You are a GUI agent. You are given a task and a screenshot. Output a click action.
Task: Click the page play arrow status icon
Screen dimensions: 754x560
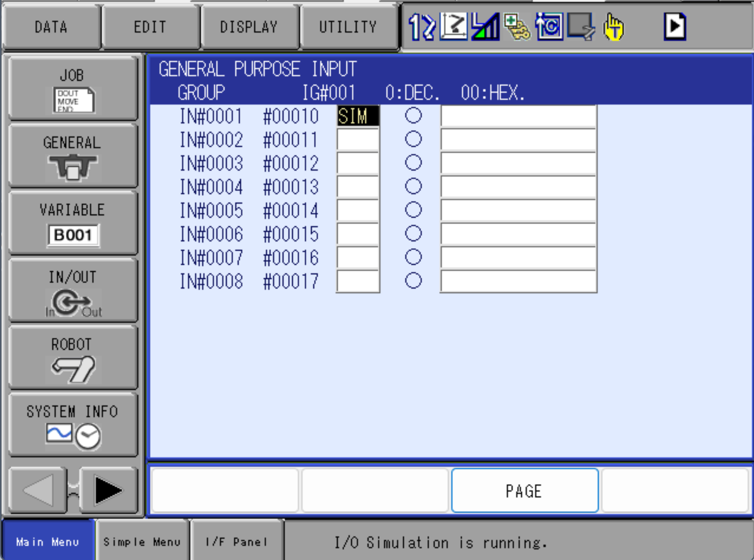(x=675, y=26)
